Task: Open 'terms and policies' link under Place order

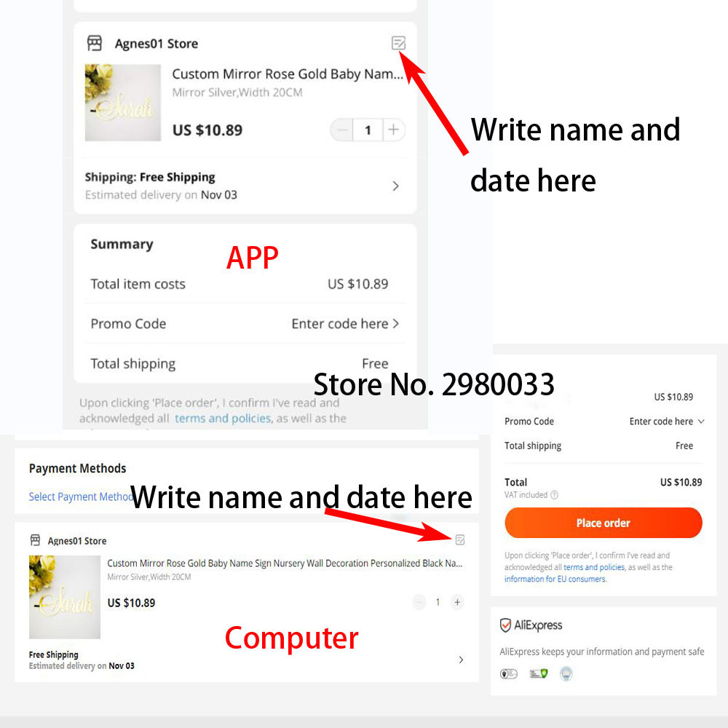Action: tap(594, 567)
